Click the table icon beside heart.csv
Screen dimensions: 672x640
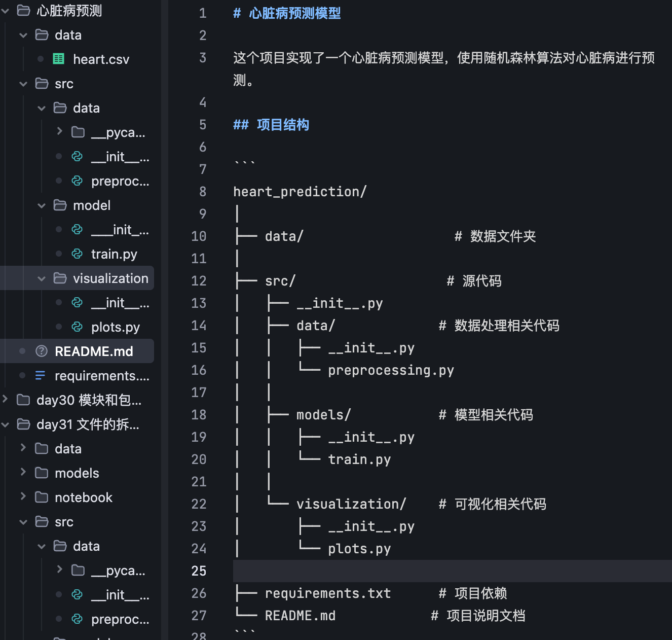[x=59, y=59]
